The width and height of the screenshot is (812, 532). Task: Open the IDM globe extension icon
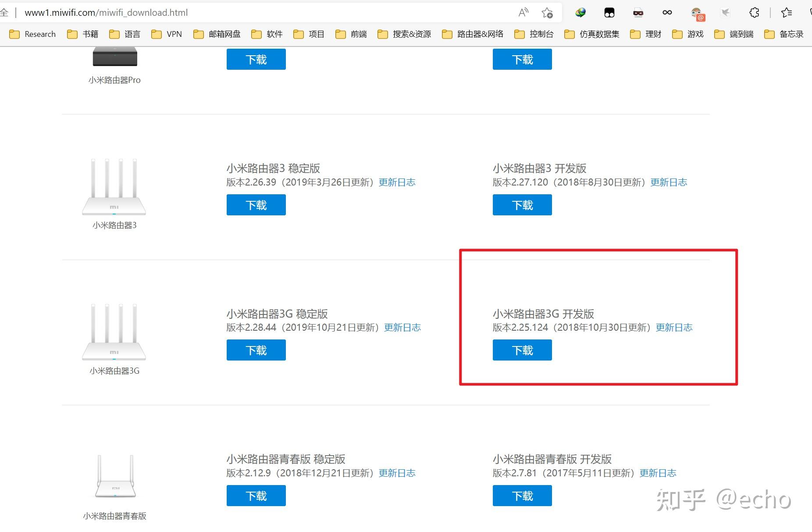click(x=581, y=12)
